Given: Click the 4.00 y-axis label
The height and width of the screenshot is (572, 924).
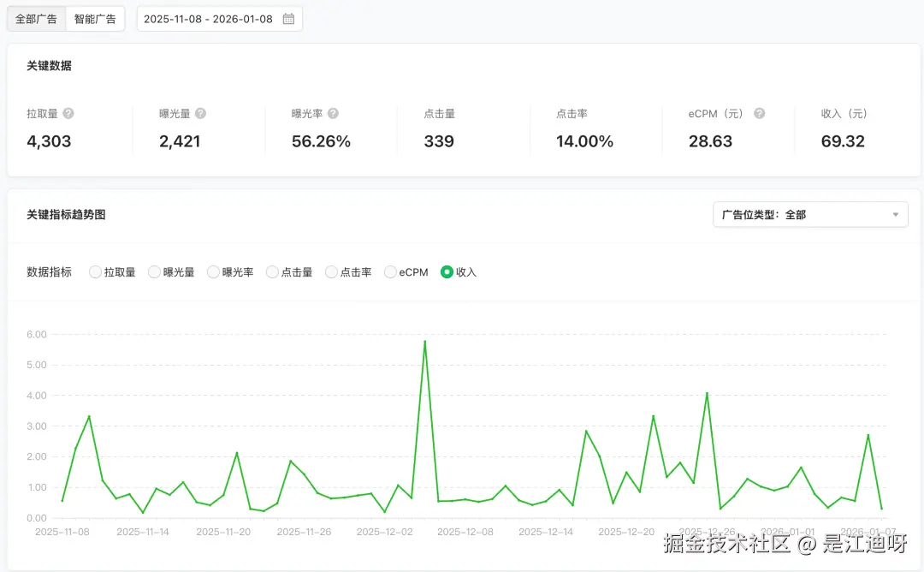Looking at the screenshot, I should click(x=37, y=396).
